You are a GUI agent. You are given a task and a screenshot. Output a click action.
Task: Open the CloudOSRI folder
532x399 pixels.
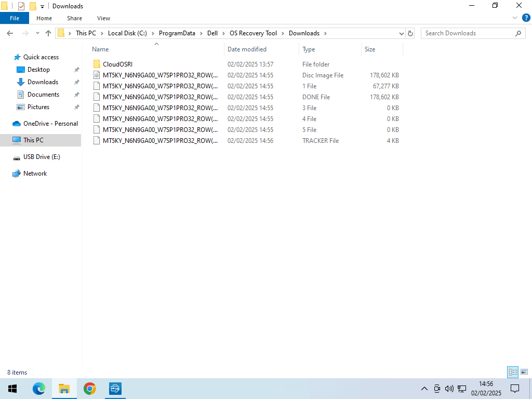pyautogui.click(x=117, y=64)
